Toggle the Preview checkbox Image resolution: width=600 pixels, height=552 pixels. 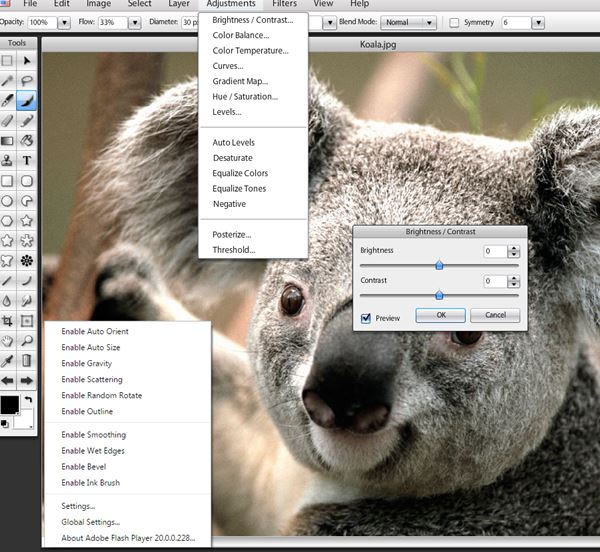[367, 317]
